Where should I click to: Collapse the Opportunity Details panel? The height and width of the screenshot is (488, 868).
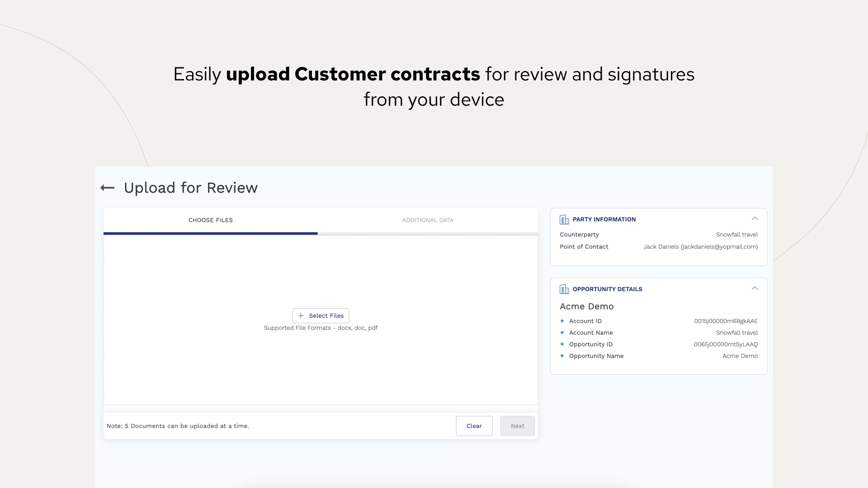[x=755, y=288]
